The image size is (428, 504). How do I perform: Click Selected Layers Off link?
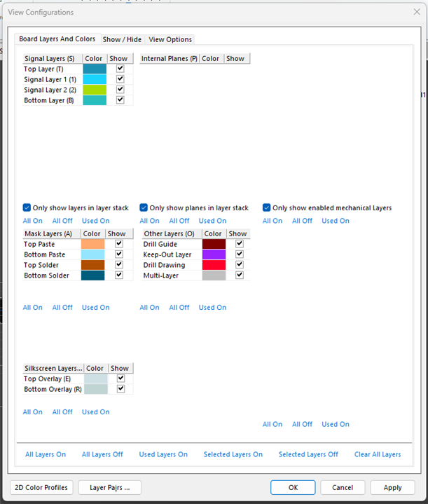[x=308, y=454]
